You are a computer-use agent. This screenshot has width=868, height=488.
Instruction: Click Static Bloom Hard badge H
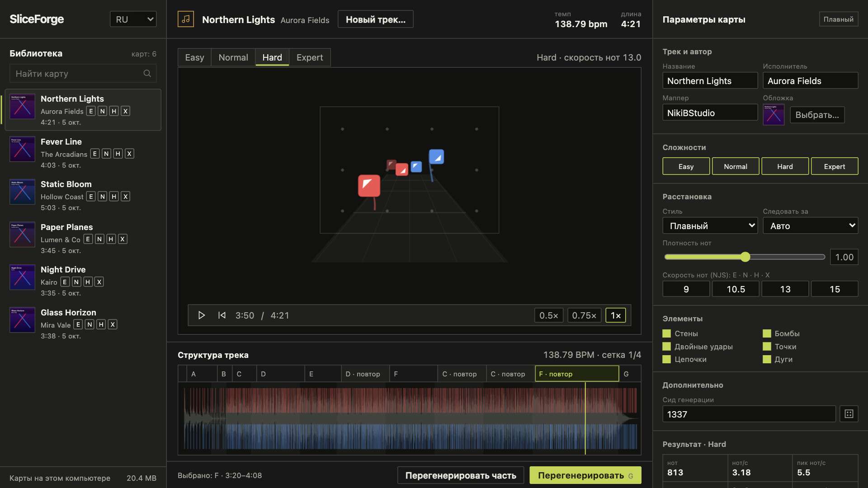tap(114, 197)
